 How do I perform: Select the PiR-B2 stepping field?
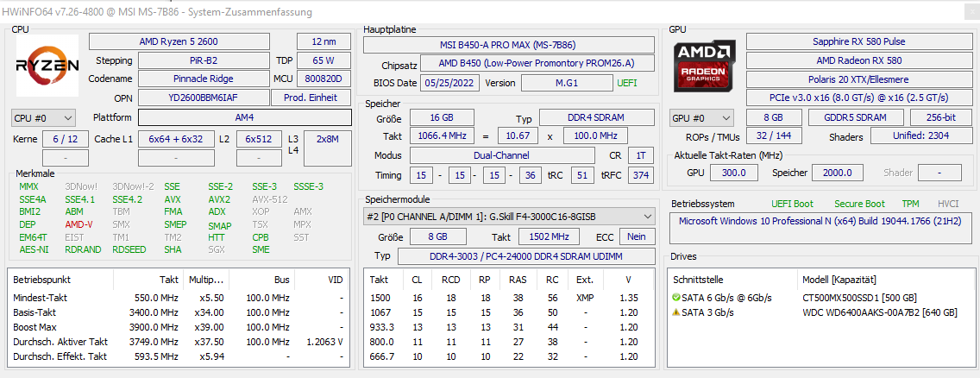[204, 60]
